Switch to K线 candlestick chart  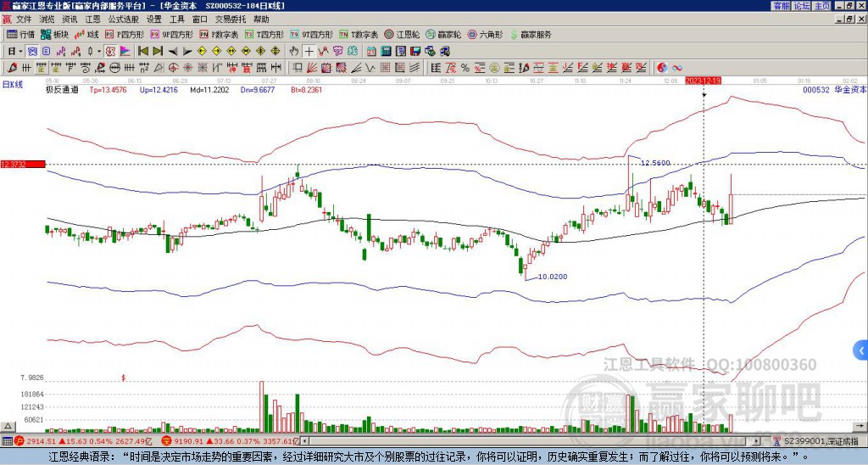86,34
